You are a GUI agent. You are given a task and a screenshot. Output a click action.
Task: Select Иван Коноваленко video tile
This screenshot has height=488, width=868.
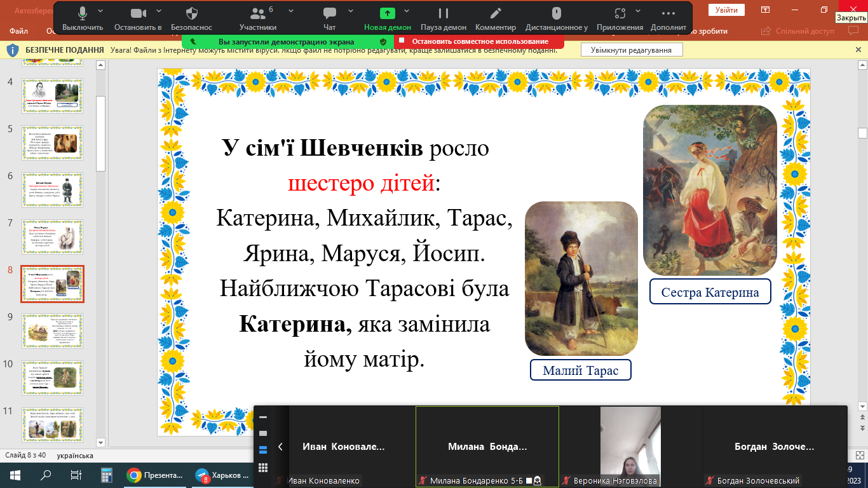344,447
